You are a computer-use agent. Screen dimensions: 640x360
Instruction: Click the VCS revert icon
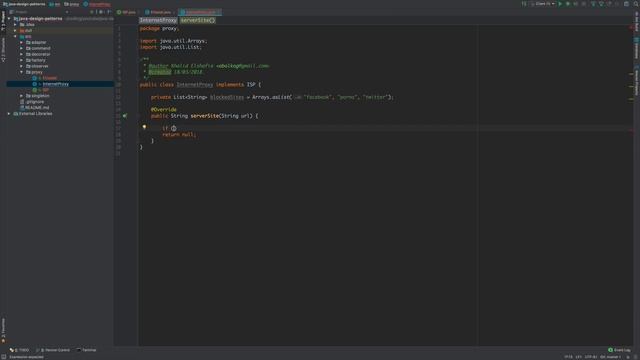617,4
